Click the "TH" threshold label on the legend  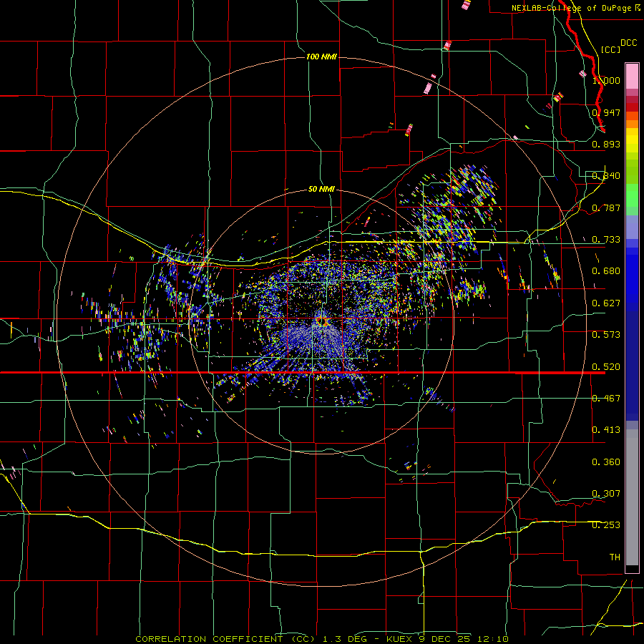click(615, 557)
